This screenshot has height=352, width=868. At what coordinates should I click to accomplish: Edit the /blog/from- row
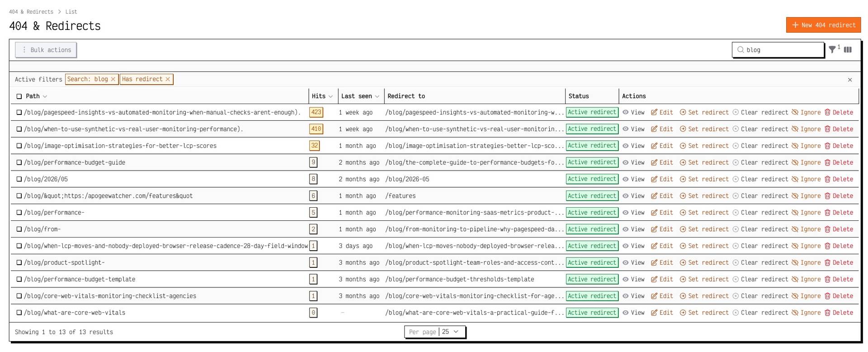coord(662,229)
